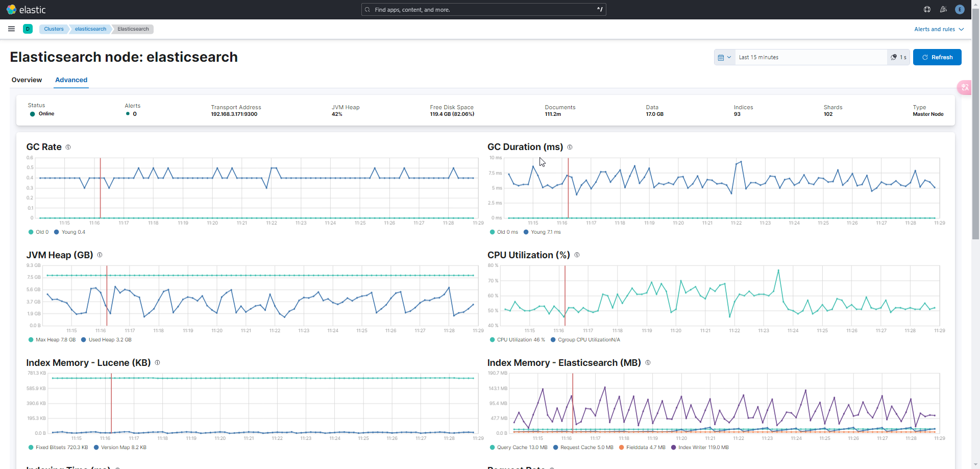Click the Documents count 111.2m
980x469 pixels.
[553, 114]
